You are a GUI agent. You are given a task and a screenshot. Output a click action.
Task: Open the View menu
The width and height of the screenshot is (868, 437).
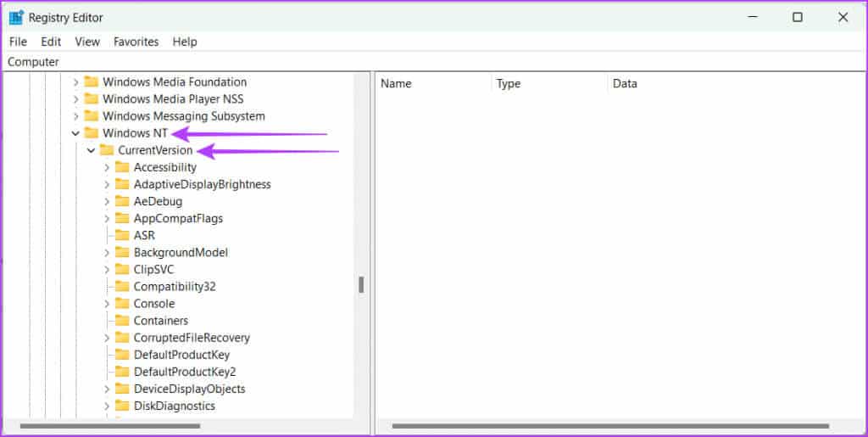coord(87,42)
